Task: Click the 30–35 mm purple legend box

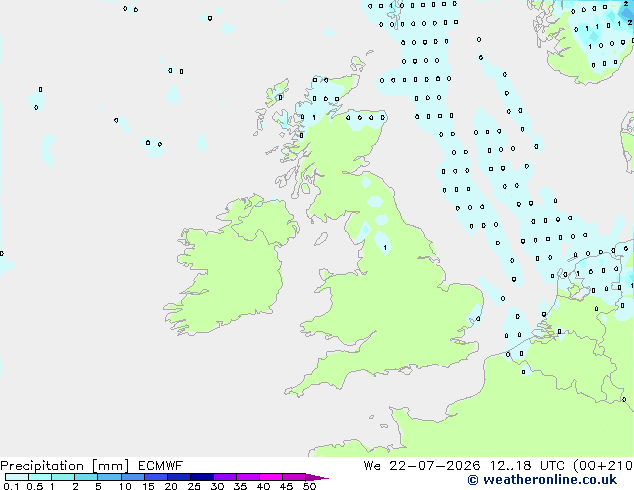Action: click(224, 477)
